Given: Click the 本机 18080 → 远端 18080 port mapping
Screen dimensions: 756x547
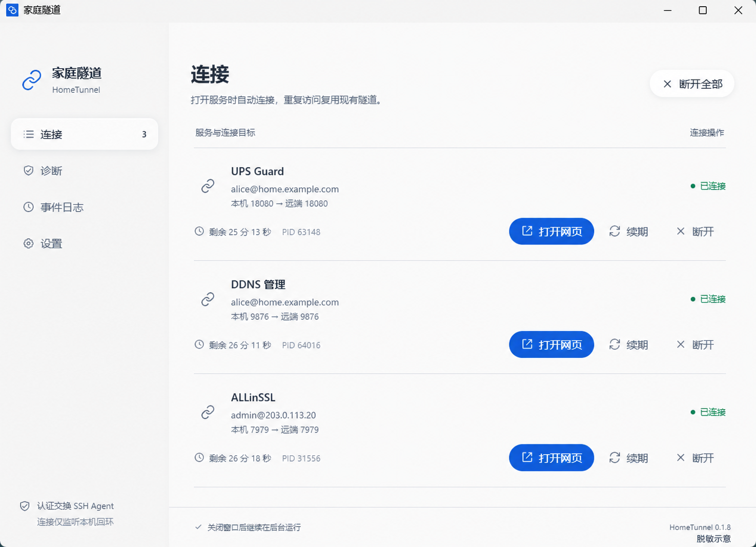Looking at the screenshot, I should point(279,204).
